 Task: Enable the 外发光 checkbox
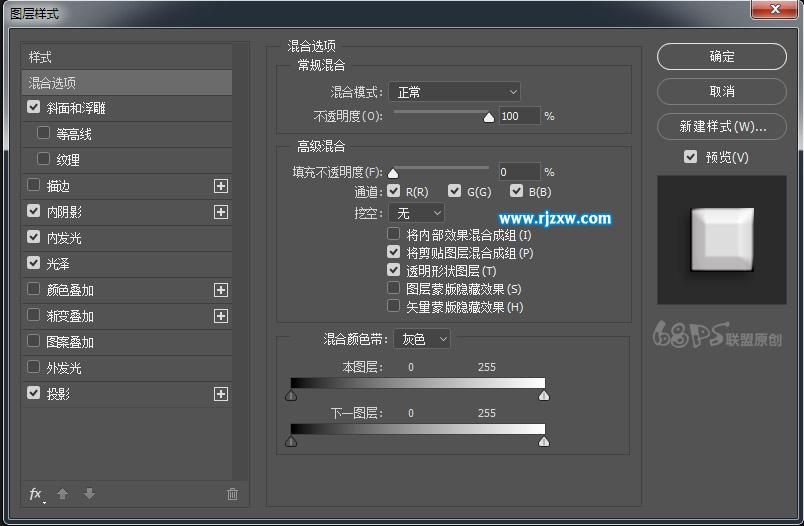pyautogui.click(x=33, y=367)
